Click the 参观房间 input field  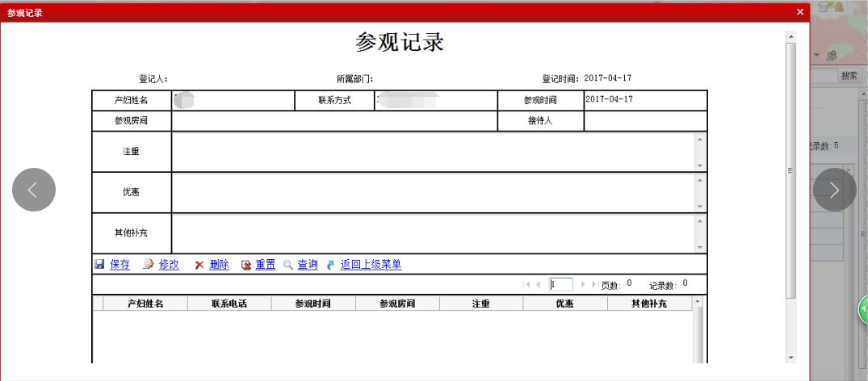click(334, 121)
